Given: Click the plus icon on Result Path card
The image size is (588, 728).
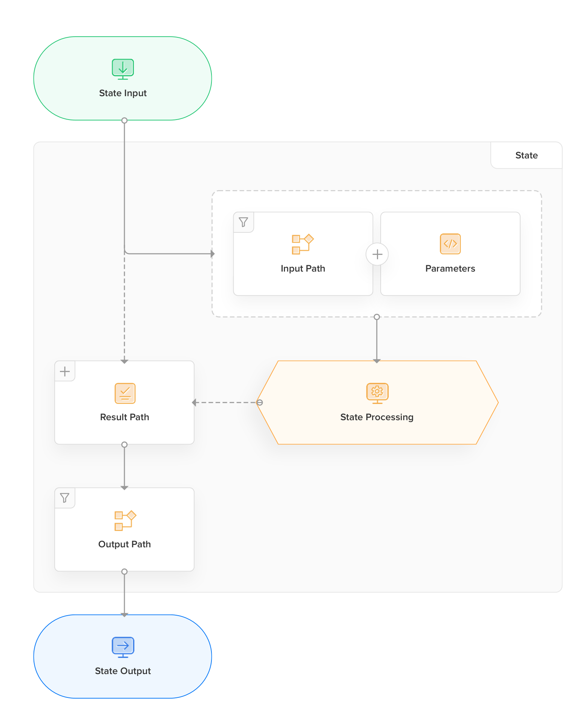Looking at the screenshot, I should pos(65,371).
